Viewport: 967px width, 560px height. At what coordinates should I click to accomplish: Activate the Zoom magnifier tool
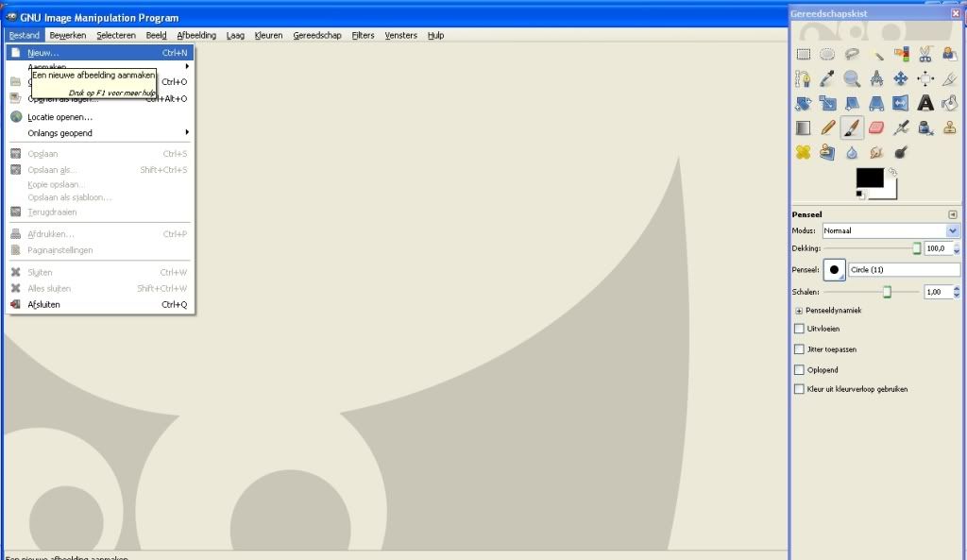click(x=852, y=79)
